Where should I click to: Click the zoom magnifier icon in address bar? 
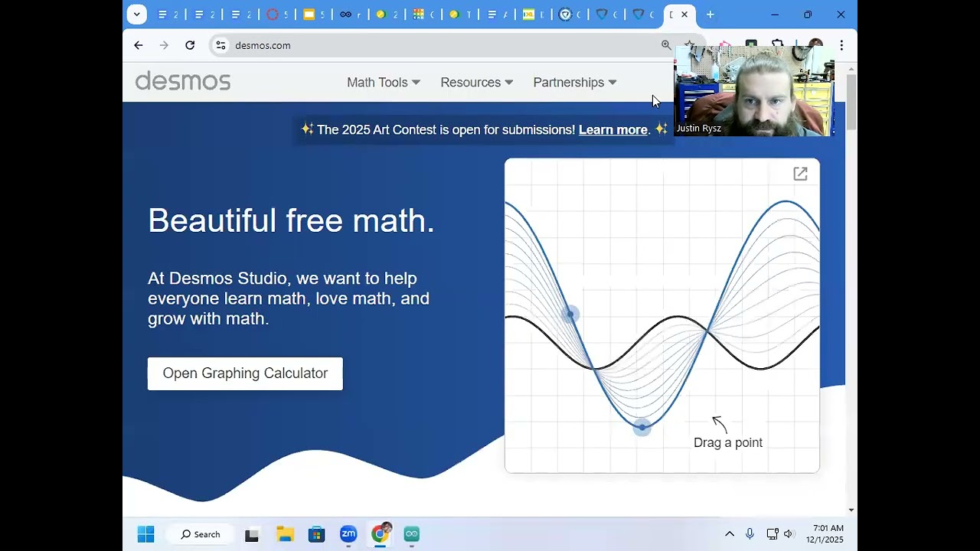tap(666, 45)
